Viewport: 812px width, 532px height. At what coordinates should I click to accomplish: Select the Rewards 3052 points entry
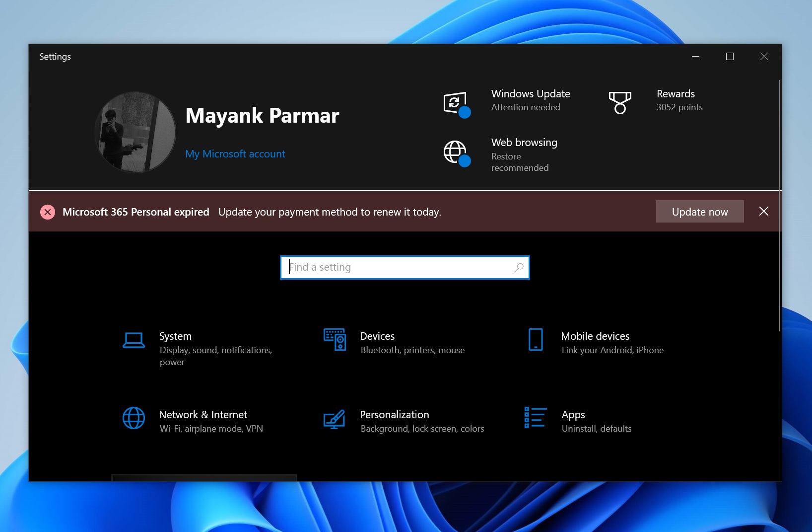[x=679, y=100]
